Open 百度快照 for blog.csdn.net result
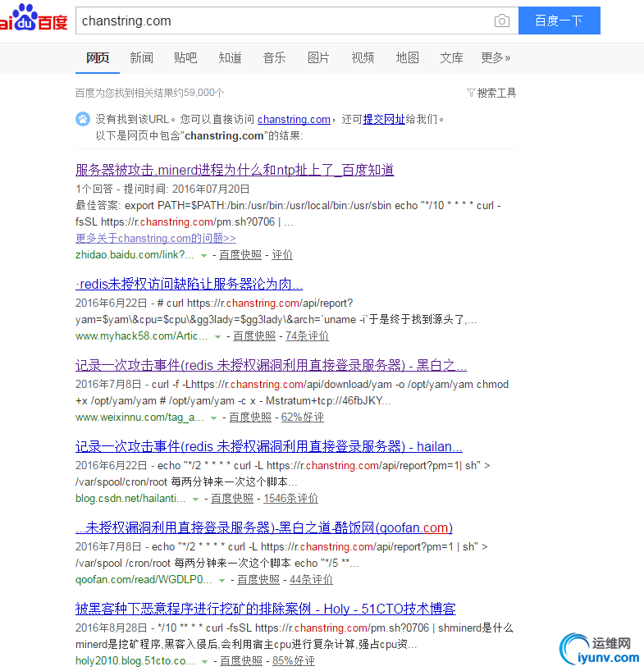Image resolution: width=644 pixels, height=671 pixels. click(232, 499)
